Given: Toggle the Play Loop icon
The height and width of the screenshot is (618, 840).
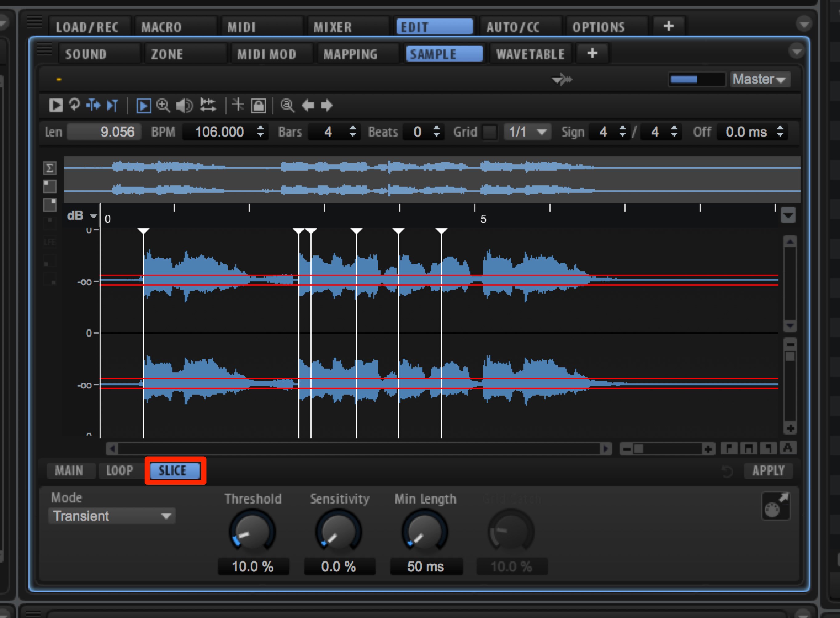Looking at the screenshot, I should [75, 105].
